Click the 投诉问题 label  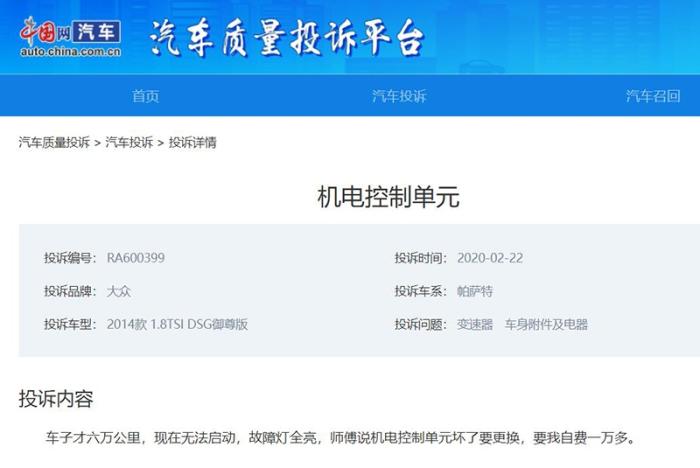click(421, 324)
